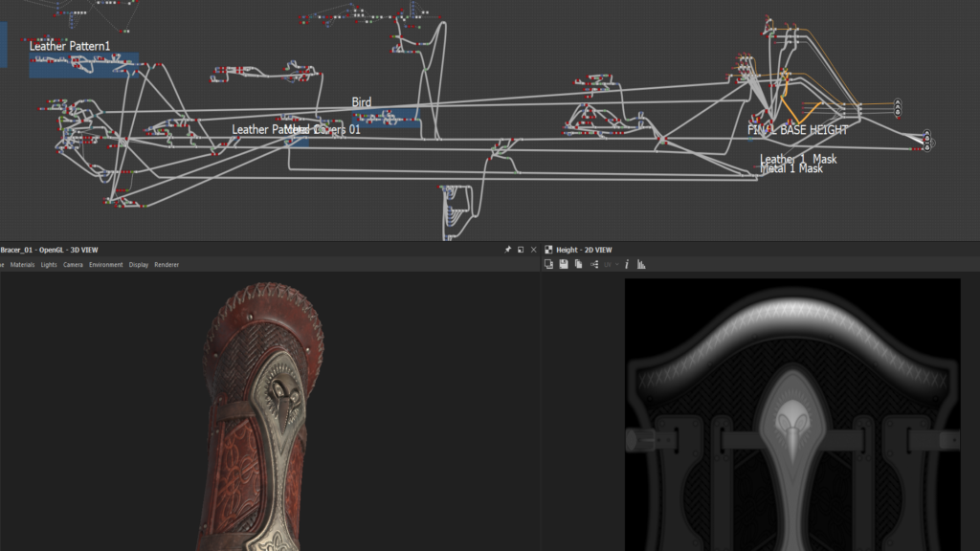The height and width of the screenshot is (551, 980).
Task: Toggle the image info display
Action: (627, 264)
